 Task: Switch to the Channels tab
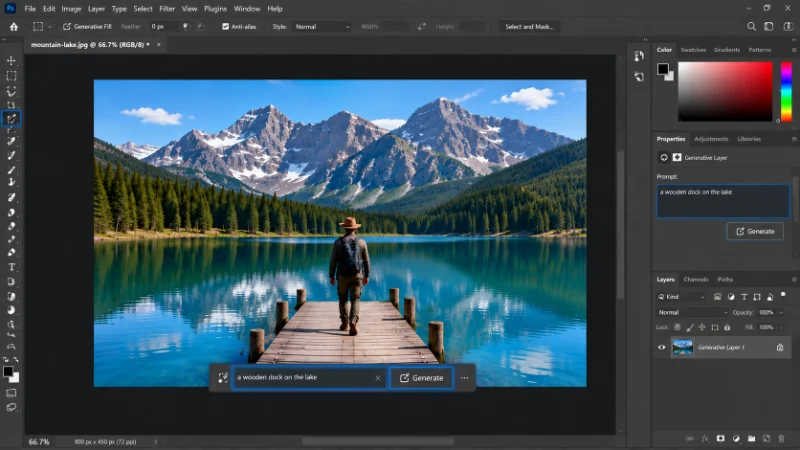tap(695, 280)
